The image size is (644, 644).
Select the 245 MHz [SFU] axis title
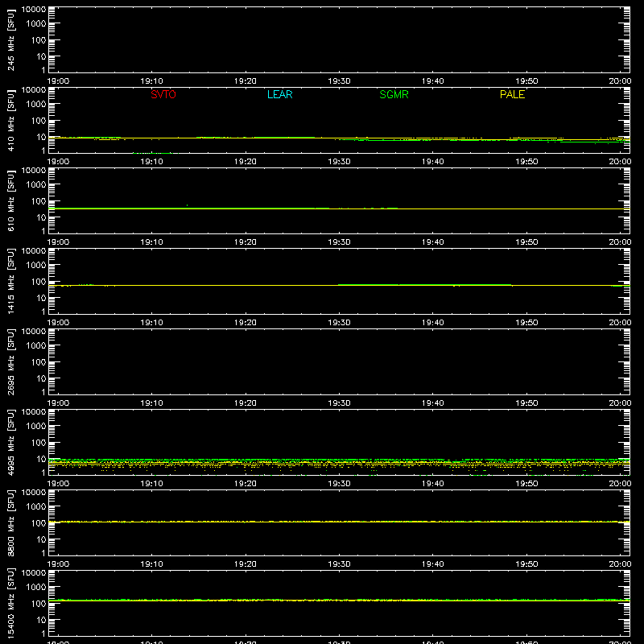11,39
